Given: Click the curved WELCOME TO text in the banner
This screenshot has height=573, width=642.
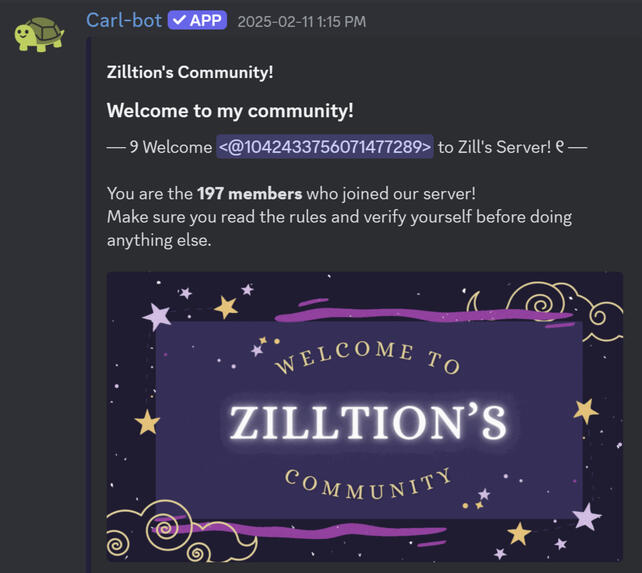Looking at the screenshot, I should [x=368, y=357].
